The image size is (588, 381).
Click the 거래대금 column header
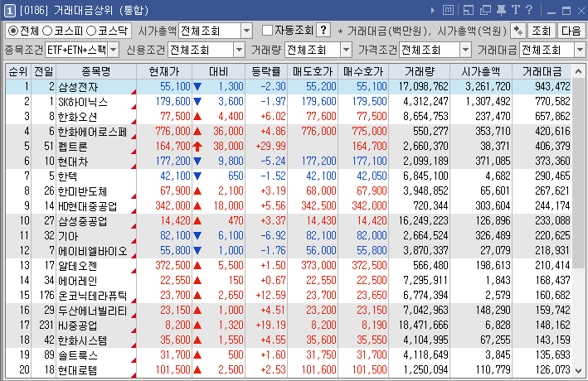pos(542,71)
